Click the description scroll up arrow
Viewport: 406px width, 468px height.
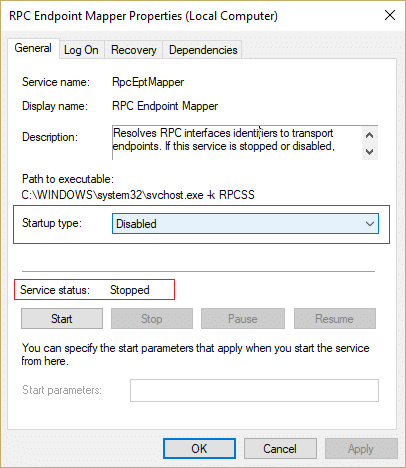369,135
